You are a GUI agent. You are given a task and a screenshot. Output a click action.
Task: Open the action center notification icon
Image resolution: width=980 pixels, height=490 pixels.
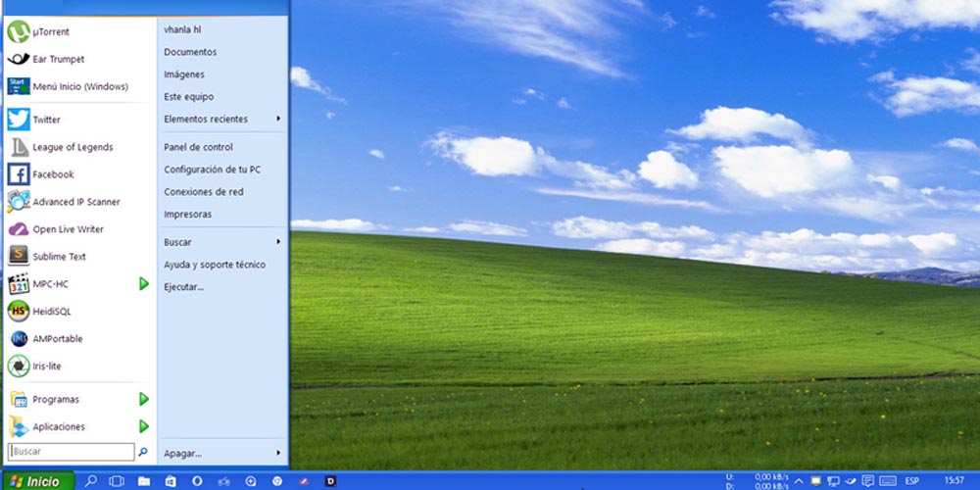coord(867,480)
